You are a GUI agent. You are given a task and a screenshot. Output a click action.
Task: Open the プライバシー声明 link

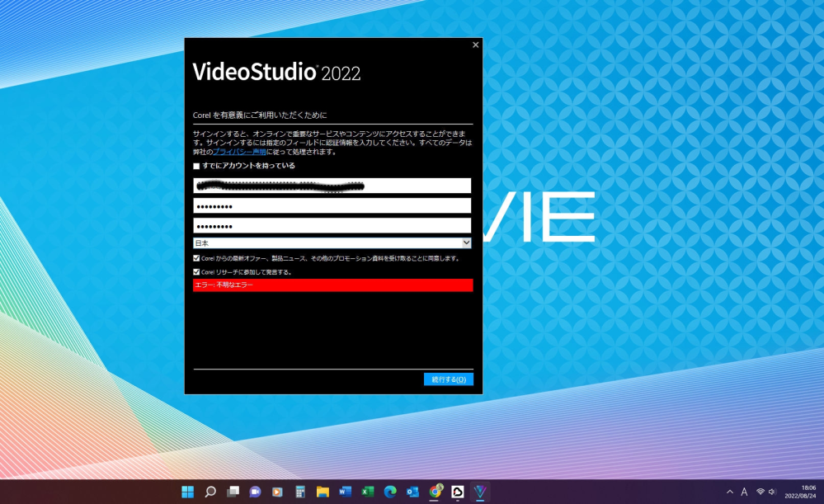click(x=239, y=152)
